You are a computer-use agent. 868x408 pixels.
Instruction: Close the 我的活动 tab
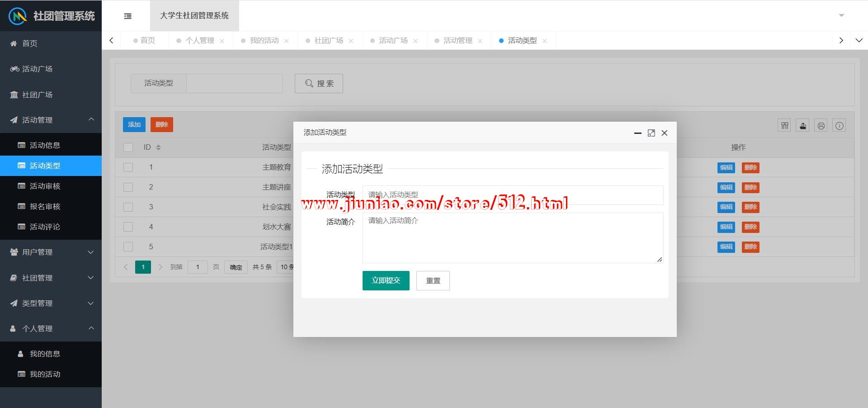tap(286, 41)
